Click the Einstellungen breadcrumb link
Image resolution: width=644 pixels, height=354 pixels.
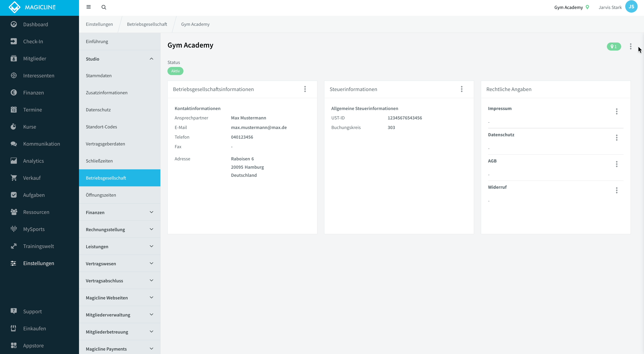click(99, 24)
